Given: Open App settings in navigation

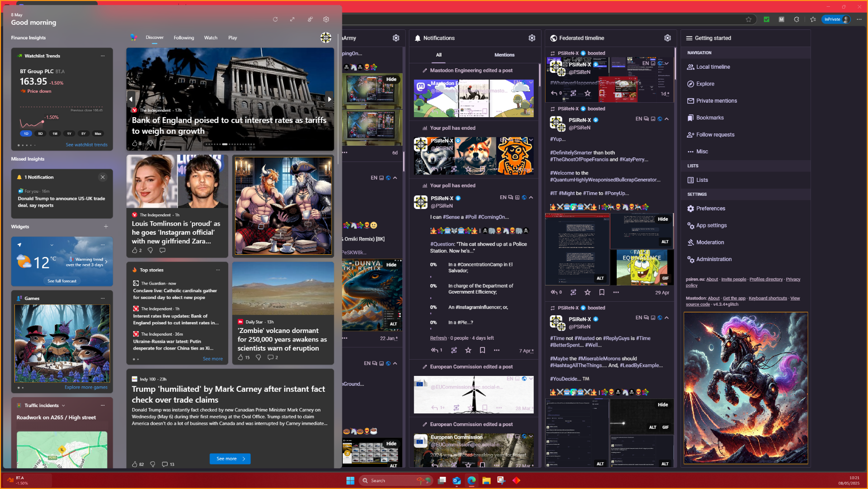Looking at the screenshot, I should tap(711, 225).
